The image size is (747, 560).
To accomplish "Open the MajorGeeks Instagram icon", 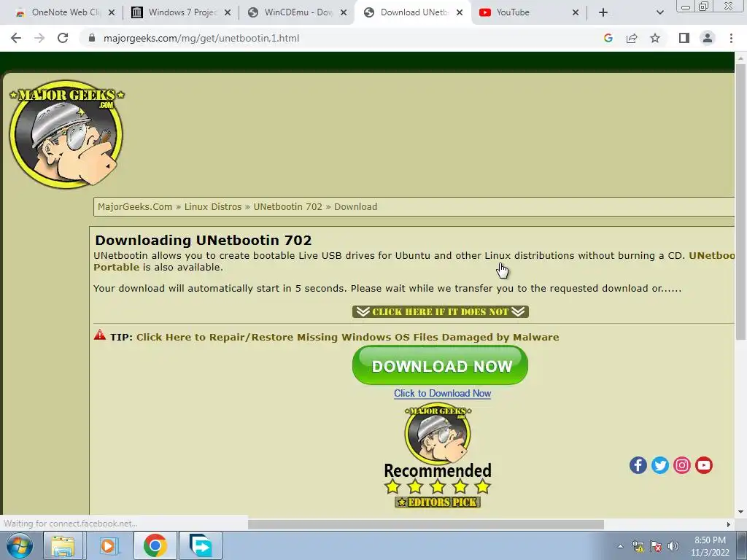I will click(x=682, y=465).
